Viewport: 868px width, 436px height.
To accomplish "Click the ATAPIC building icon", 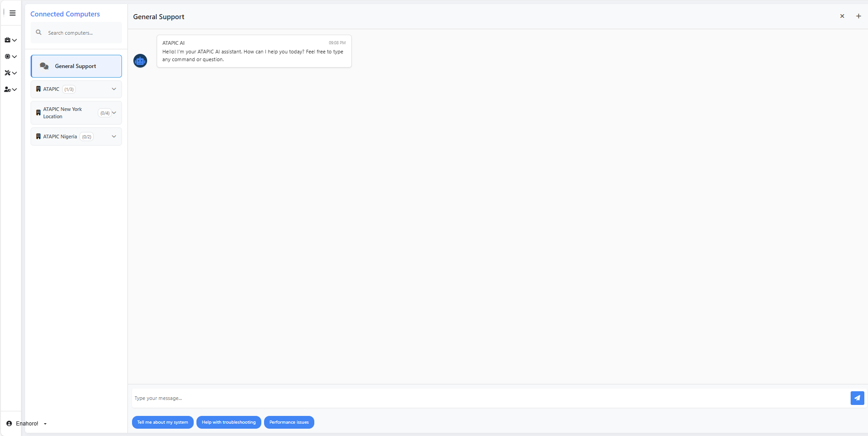I will click(x=38, y=89).
